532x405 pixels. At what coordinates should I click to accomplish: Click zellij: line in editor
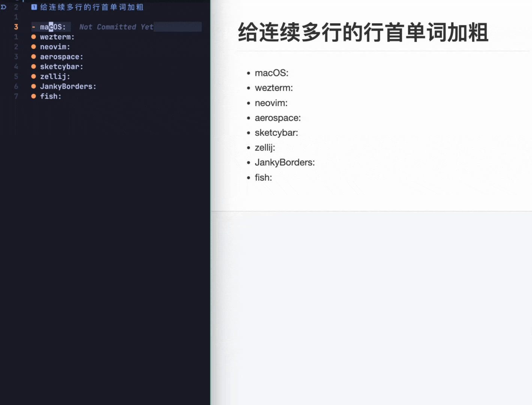point(55,76)
